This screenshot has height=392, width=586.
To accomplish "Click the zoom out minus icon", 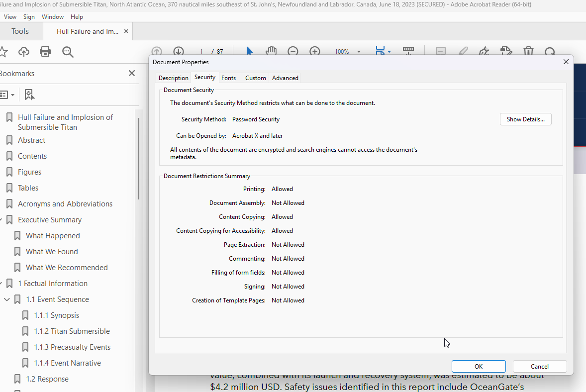I will 293,51.
